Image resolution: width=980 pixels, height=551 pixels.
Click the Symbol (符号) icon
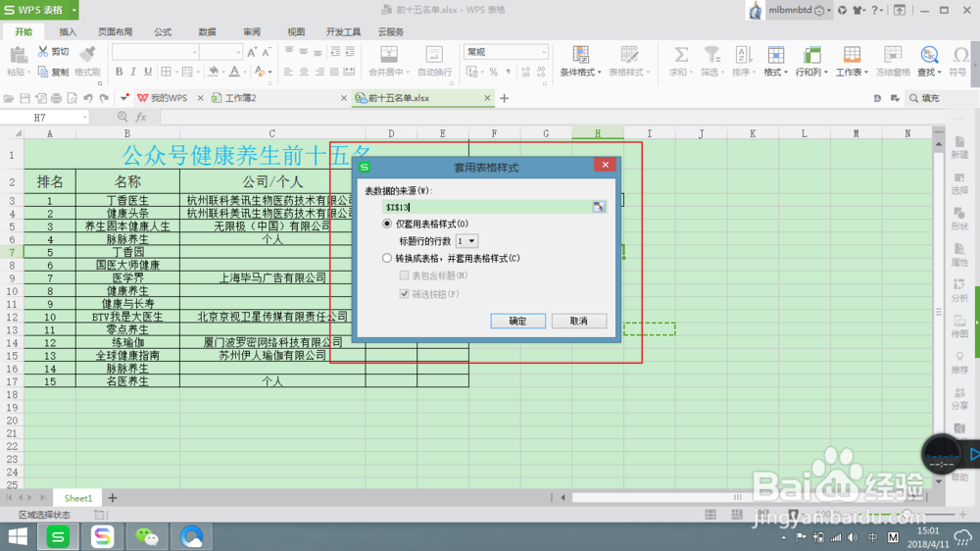[x=960, y=54]
